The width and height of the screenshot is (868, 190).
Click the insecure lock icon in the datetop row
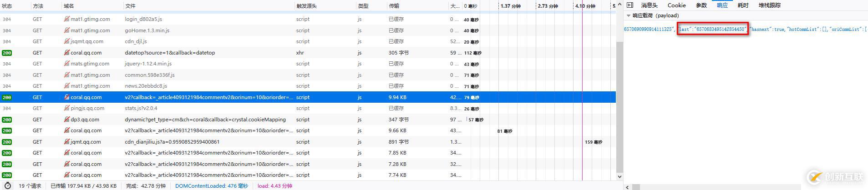[67, 53]
